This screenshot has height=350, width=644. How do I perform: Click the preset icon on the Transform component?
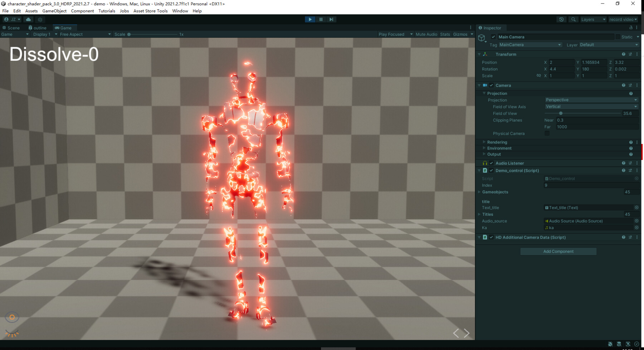click(x=630, y=54)
